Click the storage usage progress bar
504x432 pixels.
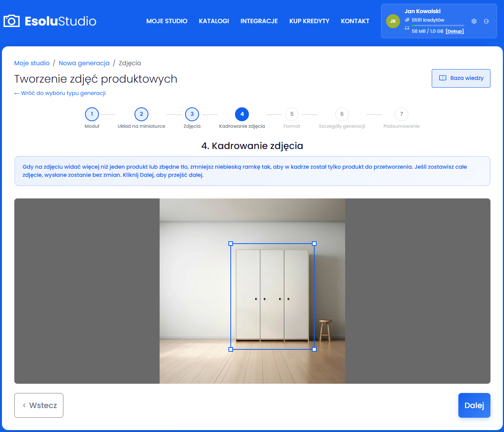pyautogui.click(x=438, y=25)
